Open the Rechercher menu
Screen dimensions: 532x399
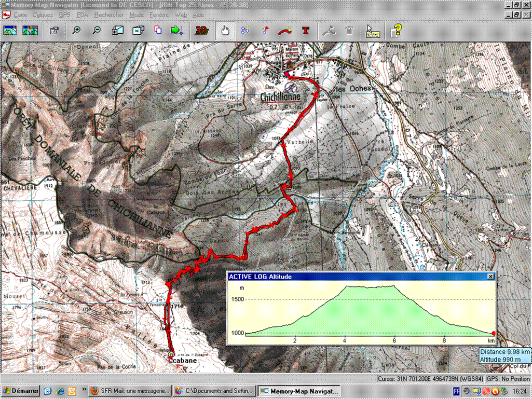tap(109, 15)
